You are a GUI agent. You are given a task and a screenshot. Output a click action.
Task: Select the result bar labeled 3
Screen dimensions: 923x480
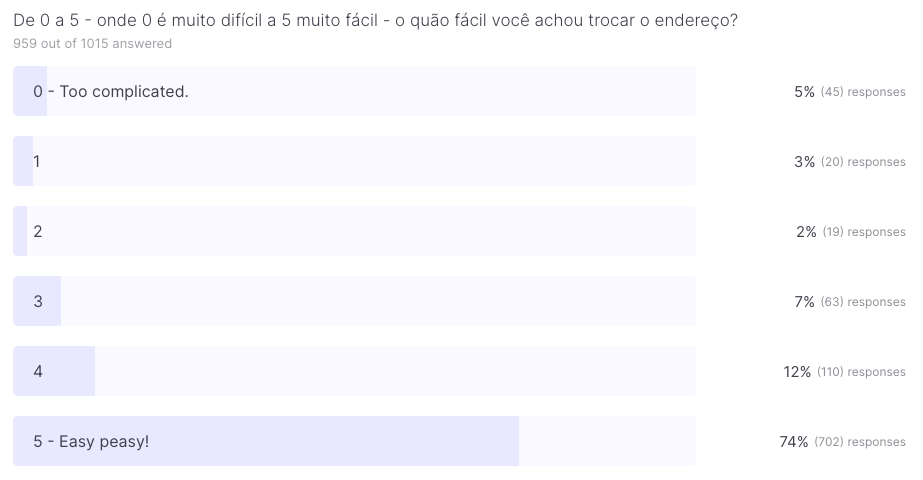point(354,301)
